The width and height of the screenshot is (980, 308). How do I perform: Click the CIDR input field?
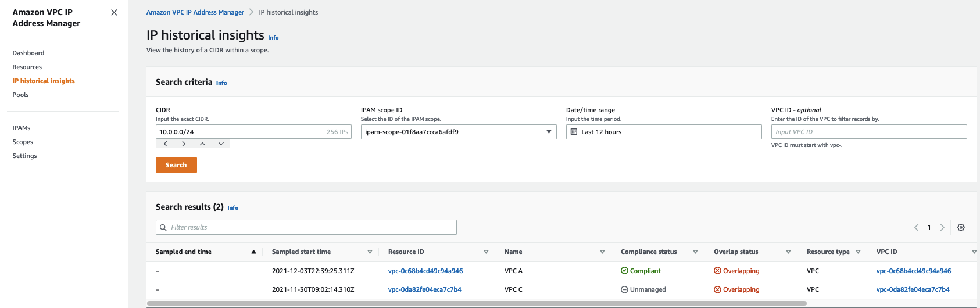253,132
